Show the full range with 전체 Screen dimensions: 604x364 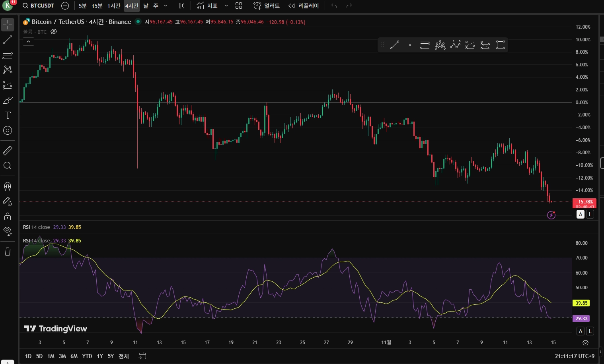(x=124, y=356)
